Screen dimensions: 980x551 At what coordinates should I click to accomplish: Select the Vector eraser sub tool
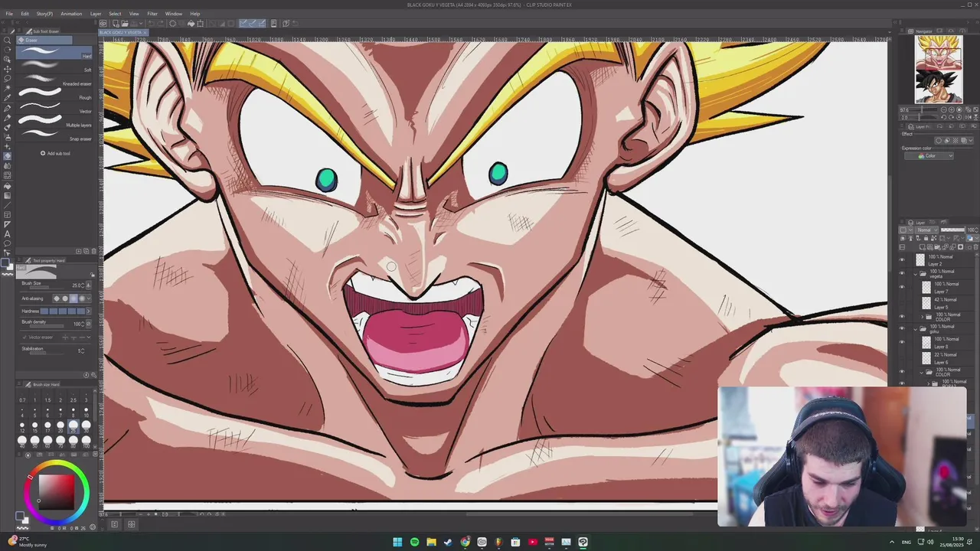coord(54,109)
